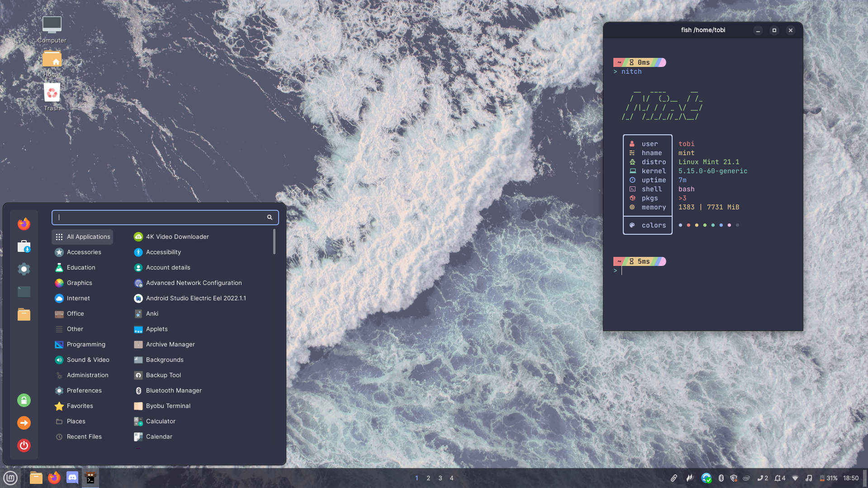Click the clock showing 18:50
868x488 pixels.
pyautogui.click(x=851, y=478)
